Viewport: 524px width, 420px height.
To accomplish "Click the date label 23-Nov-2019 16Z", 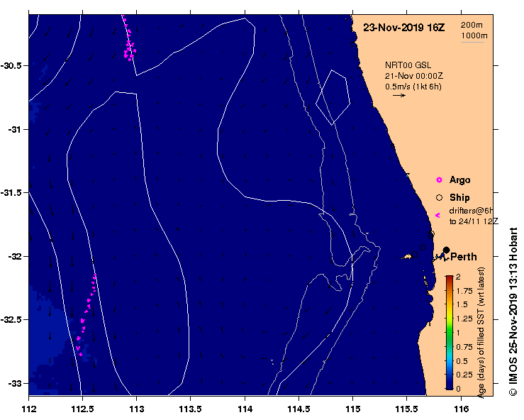I will pos(403,28).
